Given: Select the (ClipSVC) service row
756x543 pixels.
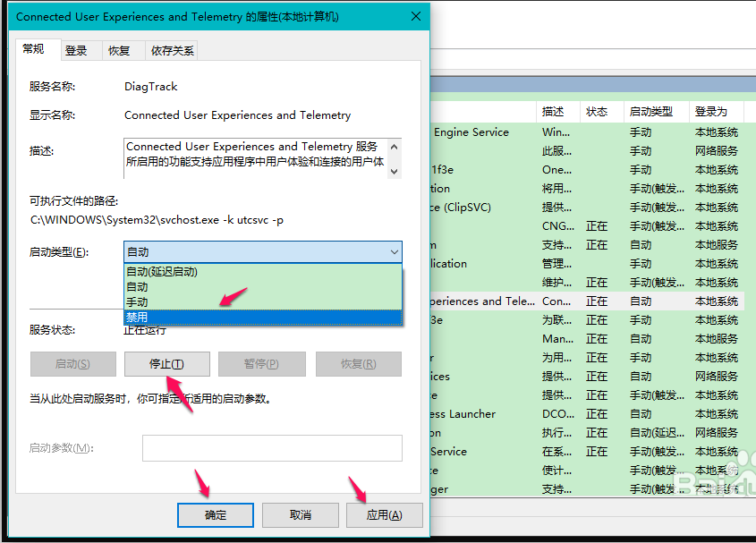Looking at the screenshot, I should click(587, 208).
